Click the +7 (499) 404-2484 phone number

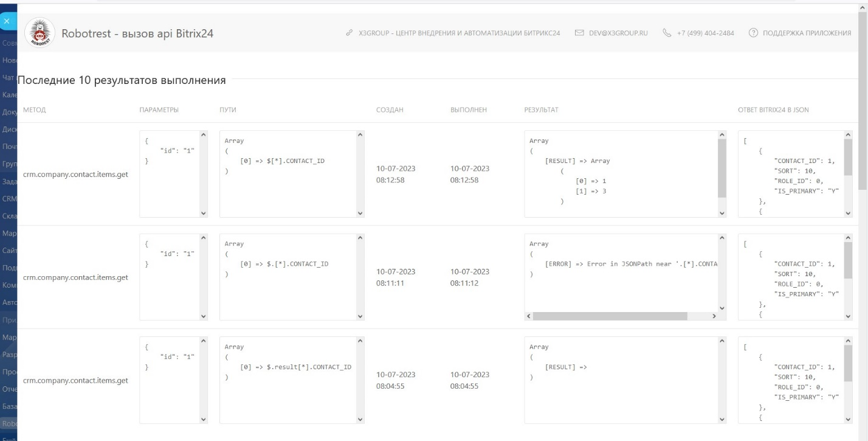coord(705,33)
